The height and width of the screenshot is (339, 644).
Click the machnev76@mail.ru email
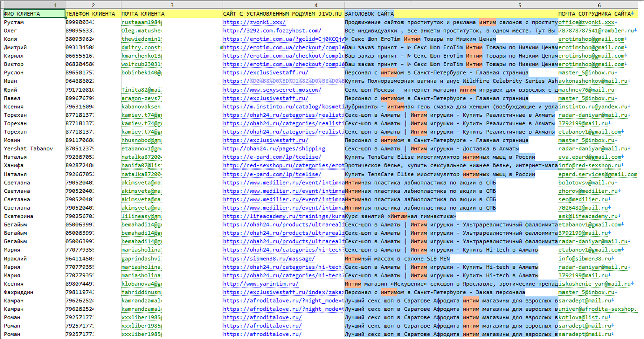pos(587,90)
